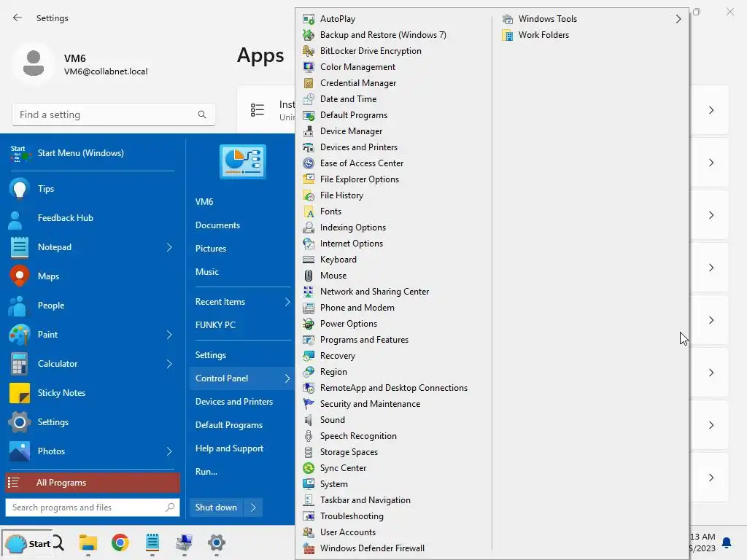Open Chrome from the taskbar
747x560 pixels.
tap(120, 542)
